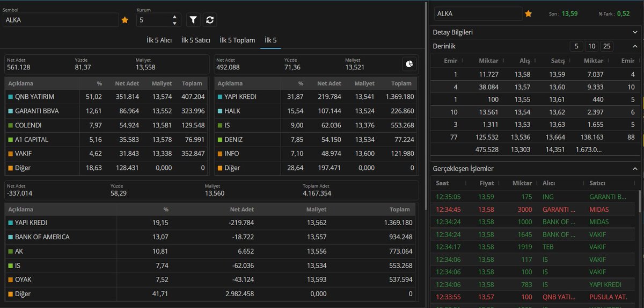Click the Toplam Adet 4.167.354 value

coord(317,192)
